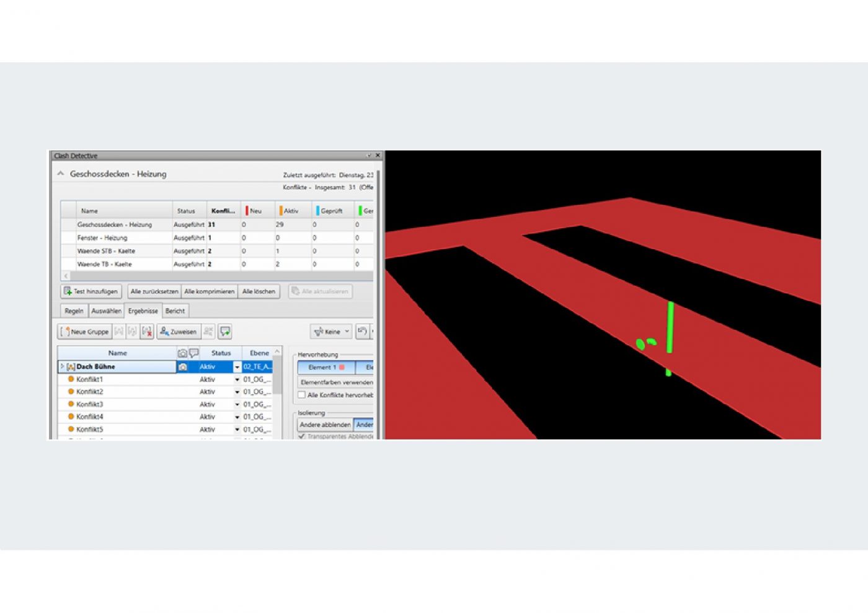
Task: Open the status dropdown for Konflikt2
Action: [237, 392]
